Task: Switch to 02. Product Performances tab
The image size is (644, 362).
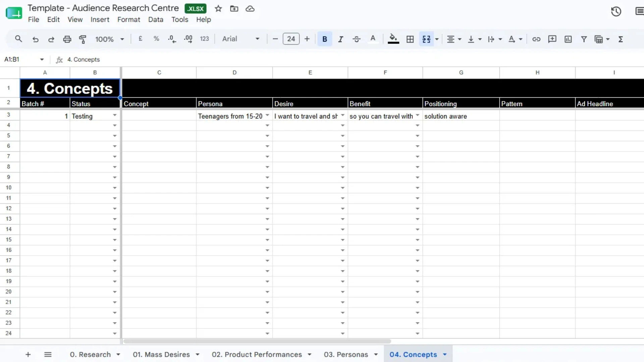Action: pos(257,354)
